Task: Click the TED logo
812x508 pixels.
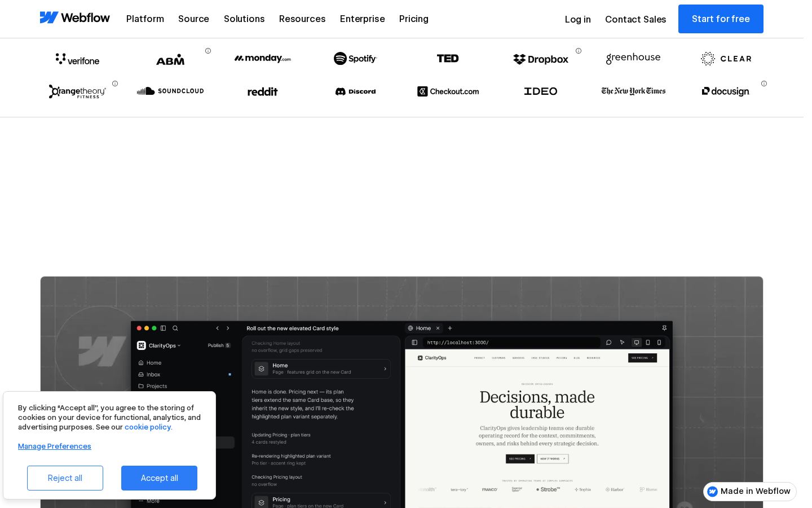Action: pyautogui.click(x=448, y=58)
